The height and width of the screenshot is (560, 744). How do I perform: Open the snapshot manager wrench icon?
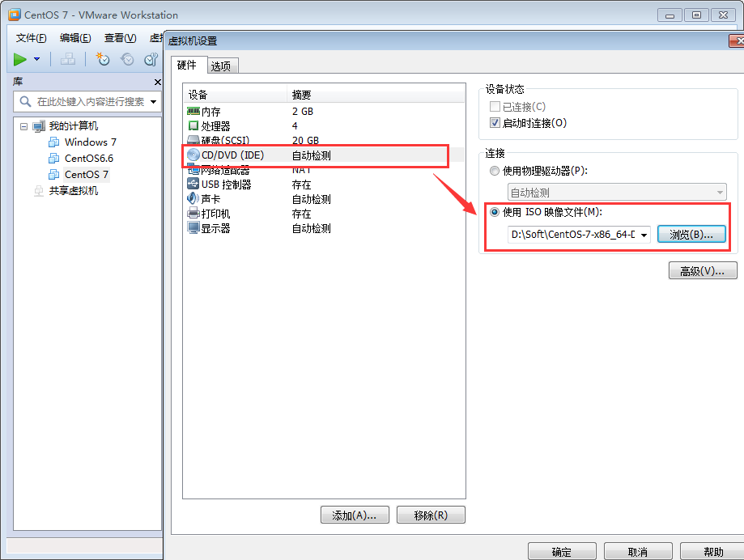click(151, 59)
